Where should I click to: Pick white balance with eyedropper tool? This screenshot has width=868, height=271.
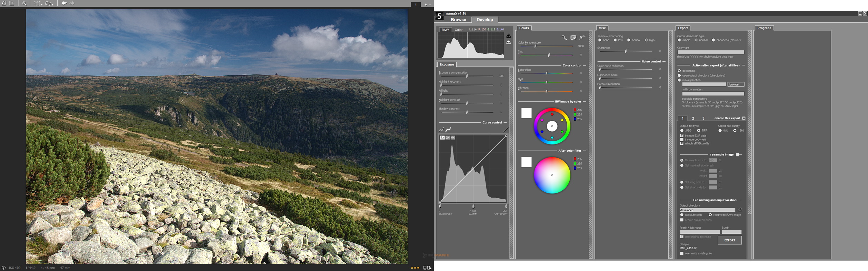564,38
